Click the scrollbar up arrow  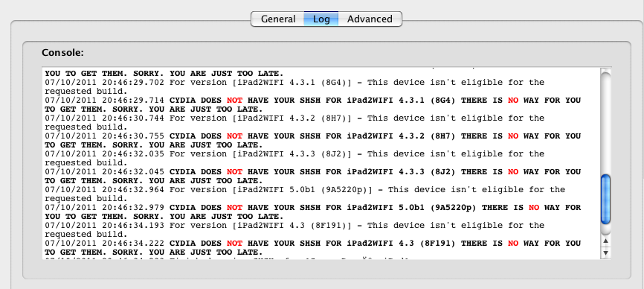pos(605,241)
